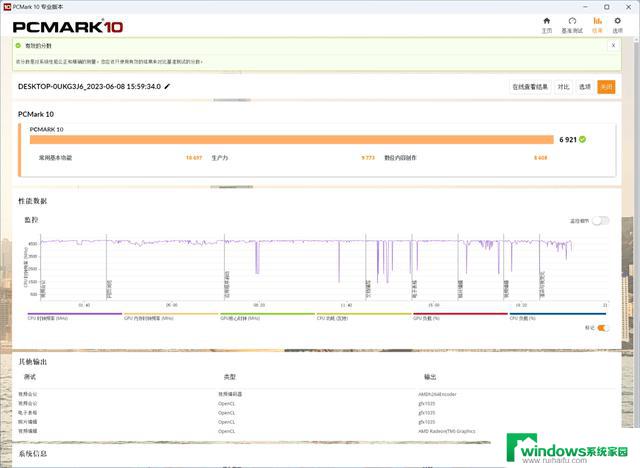Click the orange Close (关闭) button

point(606,87)
